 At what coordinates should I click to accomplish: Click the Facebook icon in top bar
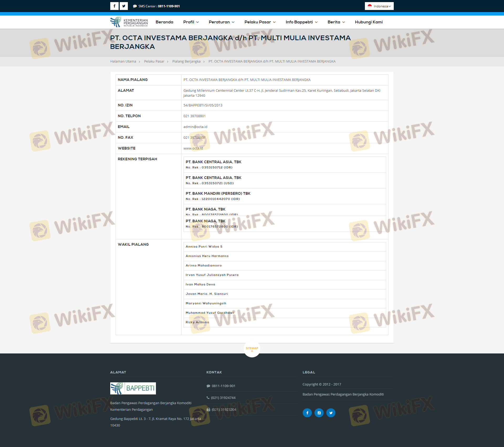pos(114,6)
